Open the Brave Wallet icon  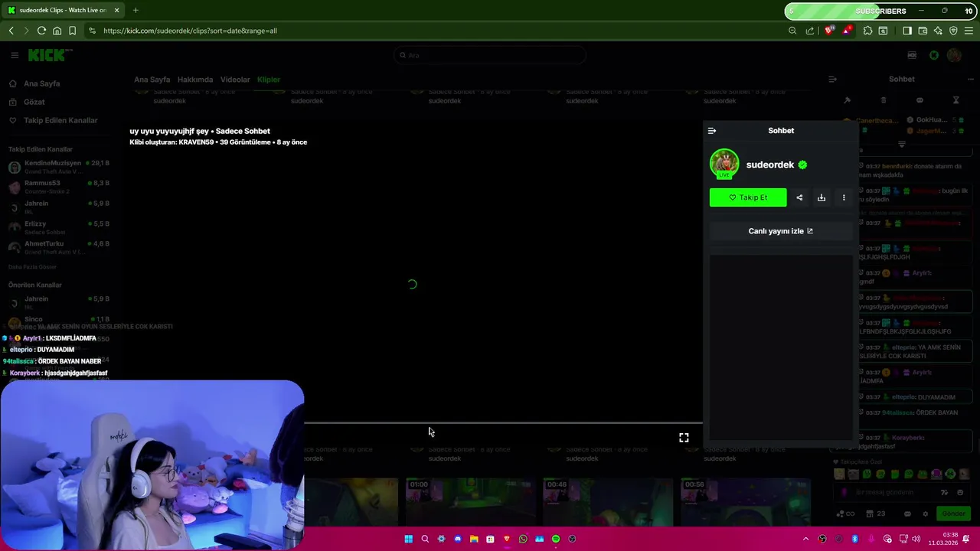pos(923,31)
